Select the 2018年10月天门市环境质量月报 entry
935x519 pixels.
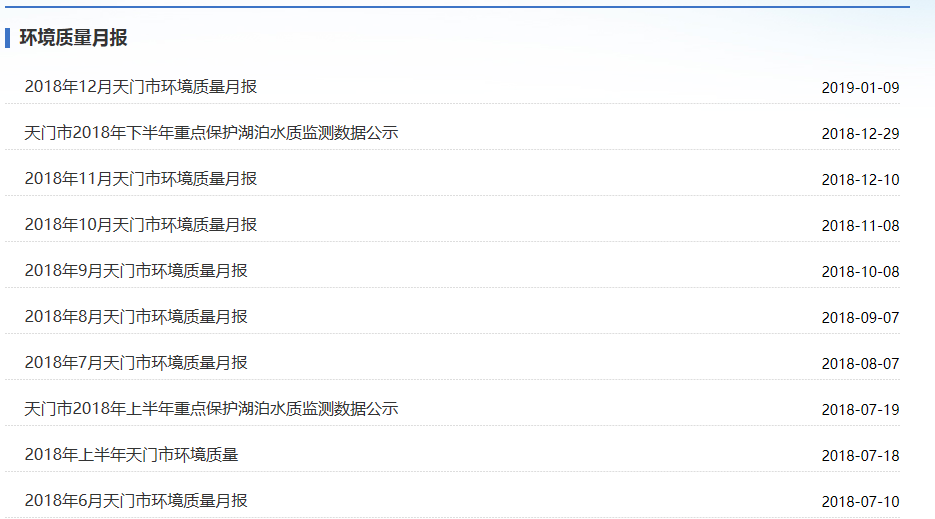coord(141,225)
